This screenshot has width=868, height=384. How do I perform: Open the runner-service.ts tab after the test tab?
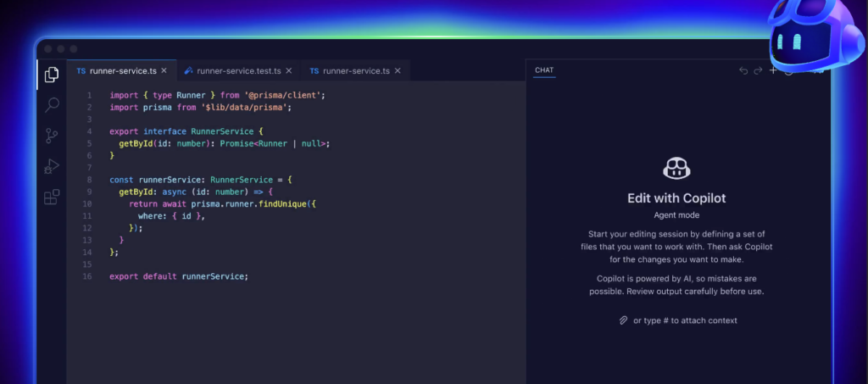pos(355,71)
